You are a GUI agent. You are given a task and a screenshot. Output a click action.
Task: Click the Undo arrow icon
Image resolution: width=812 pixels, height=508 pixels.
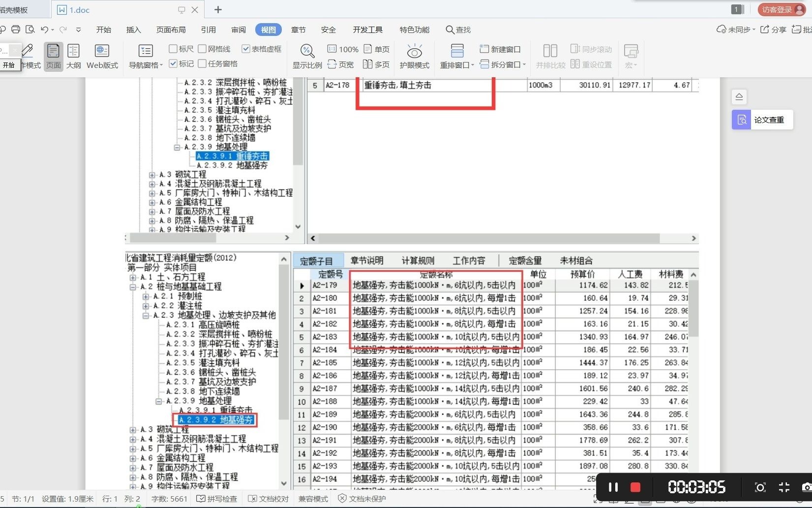coord(45,30)
